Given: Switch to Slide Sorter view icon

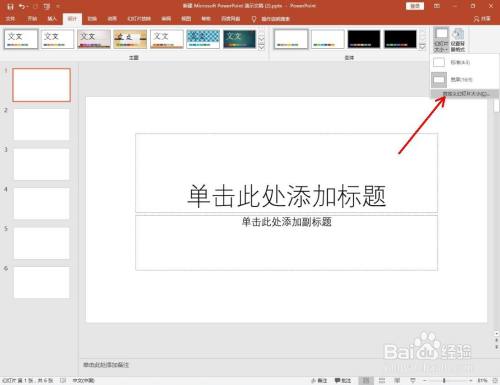Looking at the screenshot, I should pyautogui.click(x=382, y=380).
